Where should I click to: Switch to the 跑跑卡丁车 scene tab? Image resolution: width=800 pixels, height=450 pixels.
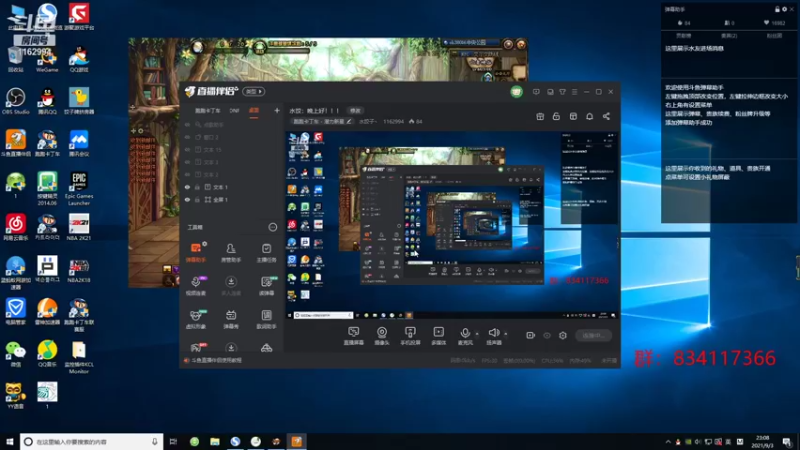tap(208, 111)
